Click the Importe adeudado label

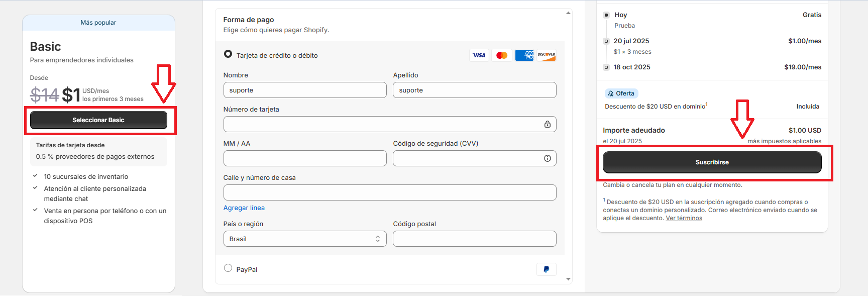[x=634, y=131]
